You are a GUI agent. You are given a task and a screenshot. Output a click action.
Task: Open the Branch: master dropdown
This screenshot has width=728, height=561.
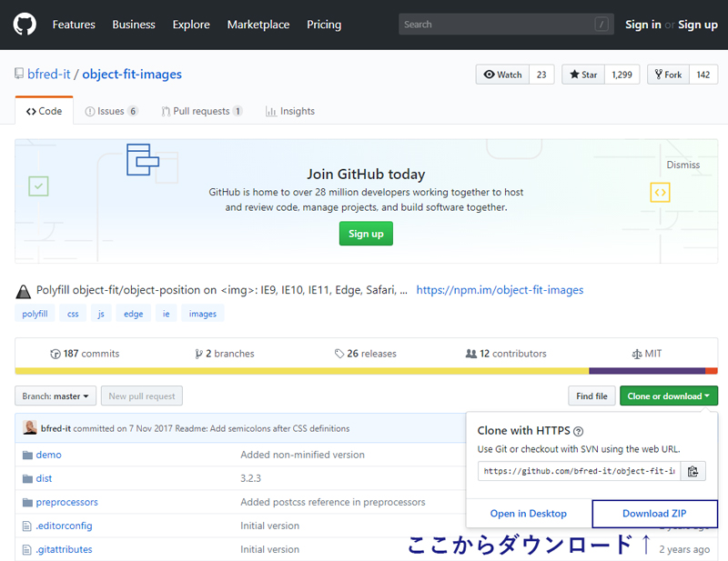56,396
